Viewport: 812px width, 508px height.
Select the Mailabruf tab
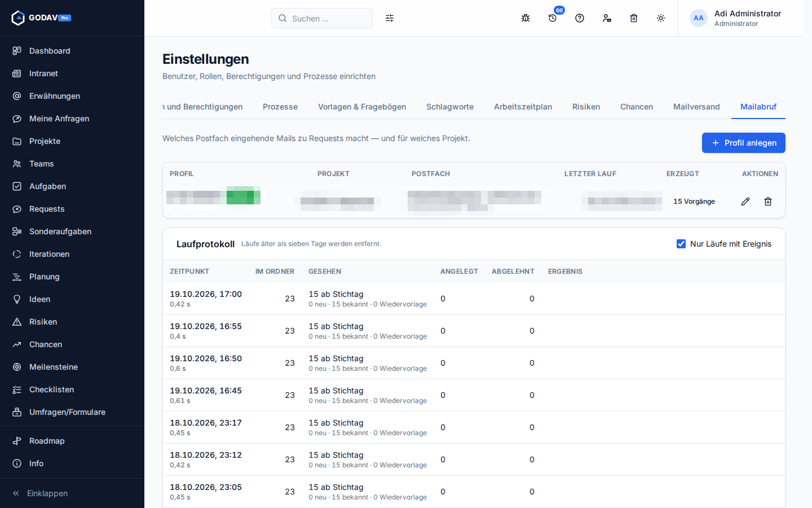pyautogui.click(x=758, y=107)
